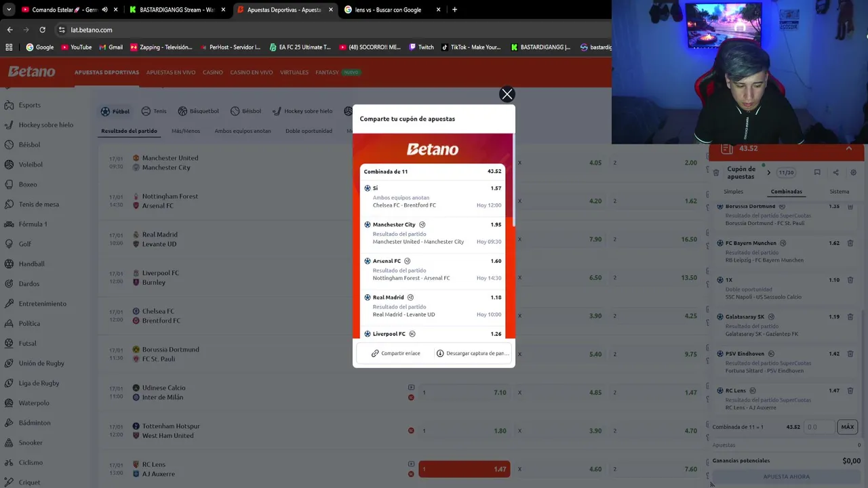Toggle draw 4.05 odds Manchester United match
The width and height of the screenshot is (868, 488).
click(x=561, y=163)
